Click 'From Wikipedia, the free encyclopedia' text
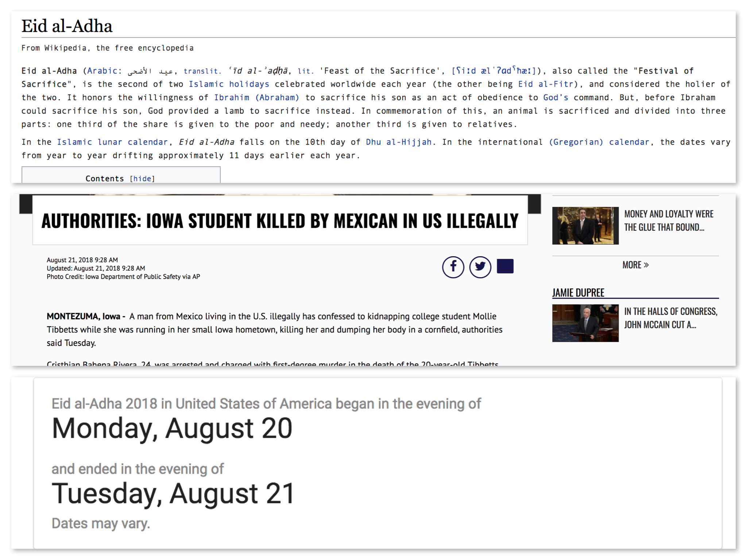 107,48
